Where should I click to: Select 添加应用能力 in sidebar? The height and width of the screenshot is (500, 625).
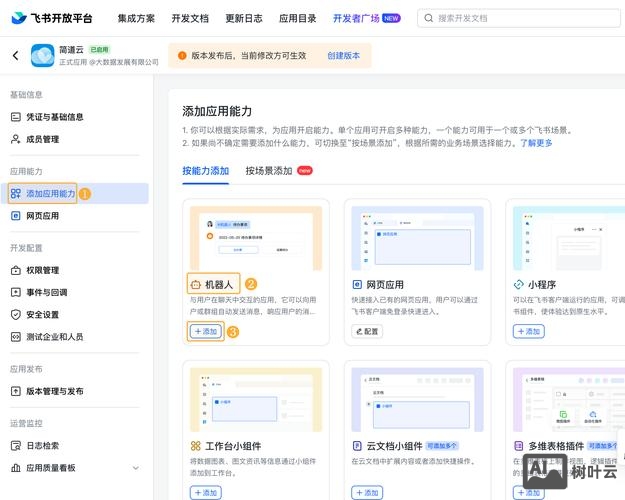(x=75, y=193)
